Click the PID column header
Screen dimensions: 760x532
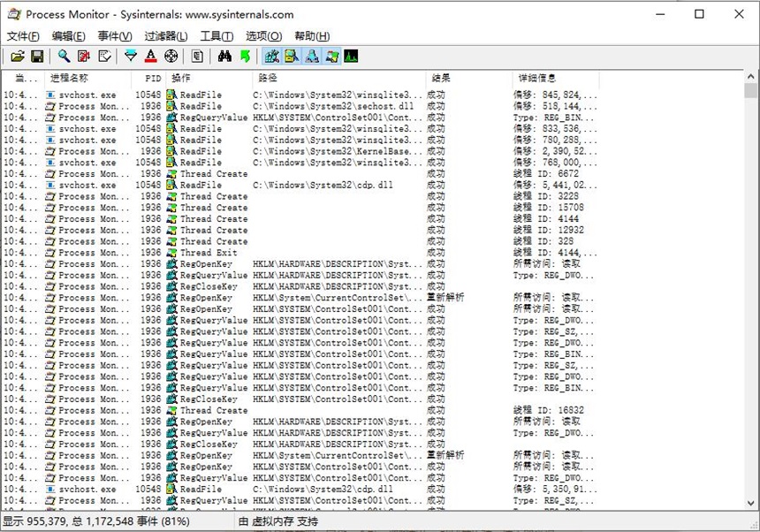click(x=148, y=78)
